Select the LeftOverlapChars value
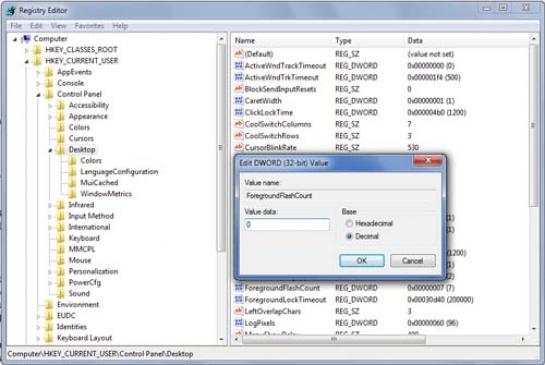545x365 pixels. coord(273,311)
